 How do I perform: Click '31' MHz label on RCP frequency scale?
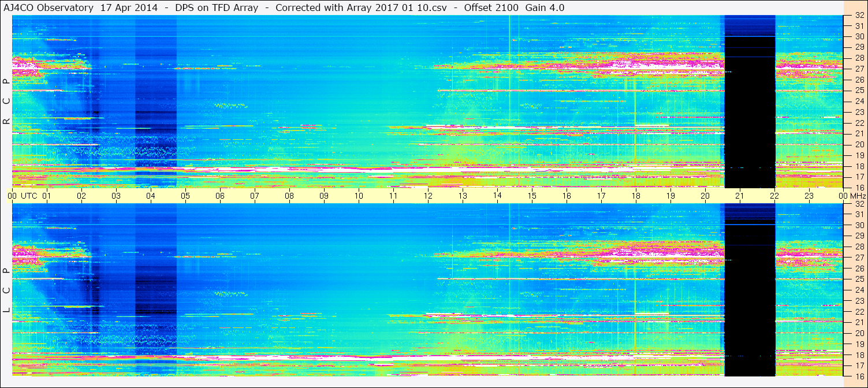tap(859, 26)
